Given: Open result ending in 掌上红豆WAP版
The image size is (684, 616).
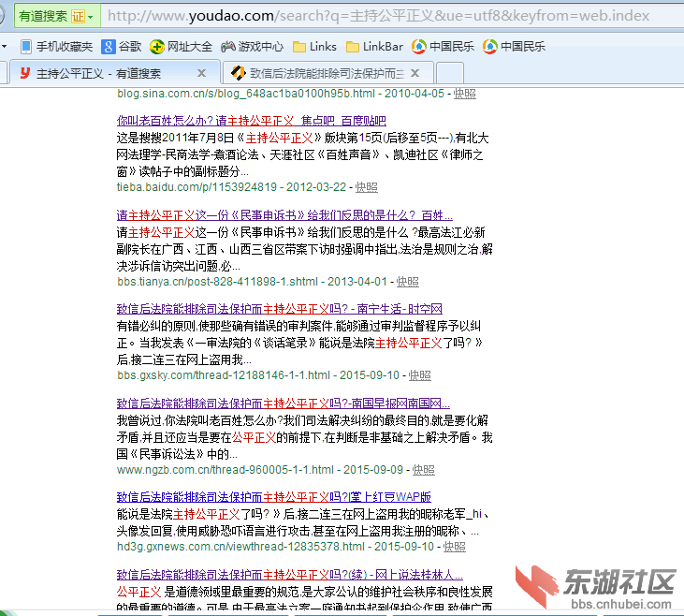Looking at the screenshot, I should point(274,497).
